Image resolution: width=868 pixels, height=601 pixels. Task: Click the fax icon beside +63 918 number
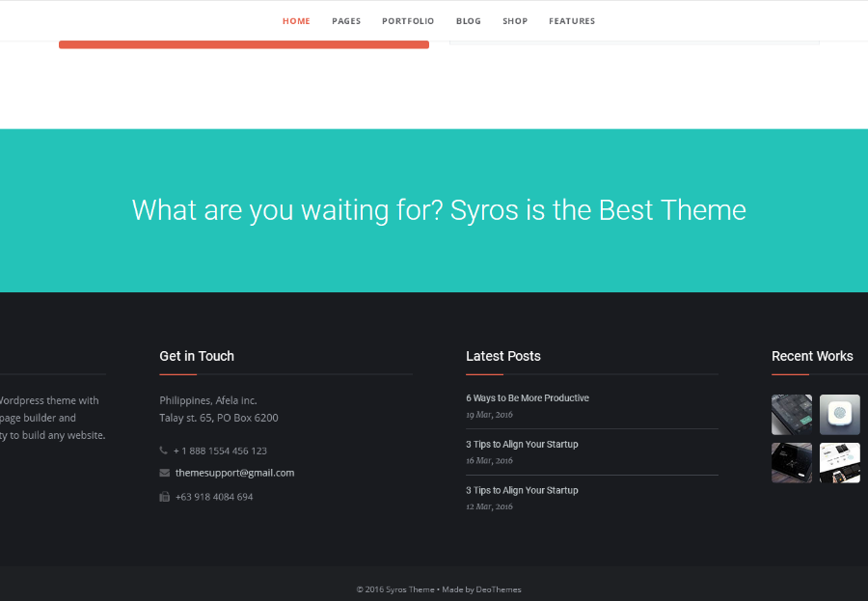[x=164, y=496]
